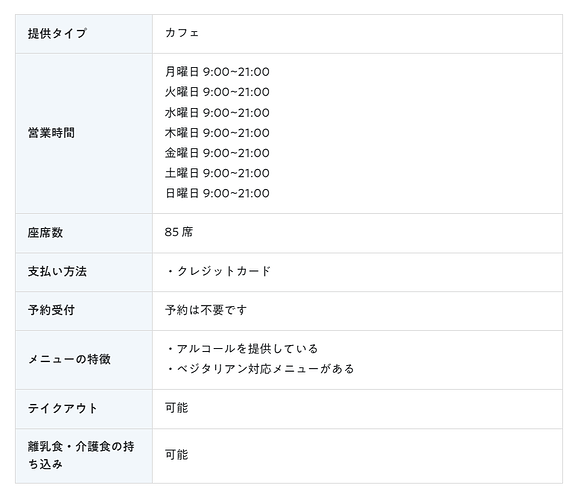
Task: Click the 営業時間 row label
Action: pyautogui.click(x=51, y=133)
